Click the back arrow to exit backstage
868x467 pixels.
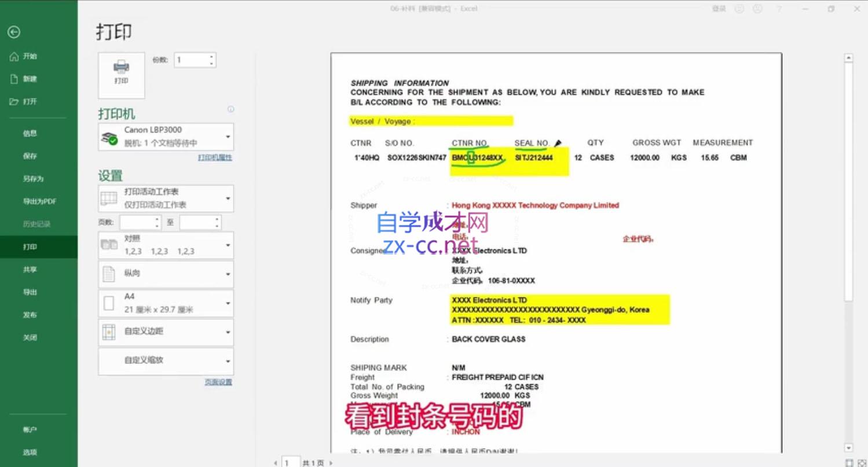pyautogui.click(x=14, y=32)
